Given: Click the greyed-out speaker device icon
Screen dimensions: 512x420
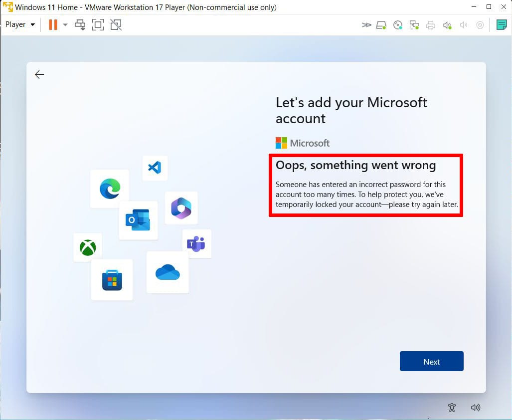Looking at the screenshot, I should (463, 25).
